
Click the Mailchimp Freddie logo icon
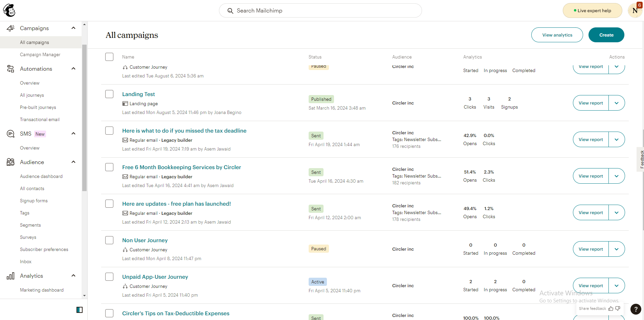click(x=9, y=10)
